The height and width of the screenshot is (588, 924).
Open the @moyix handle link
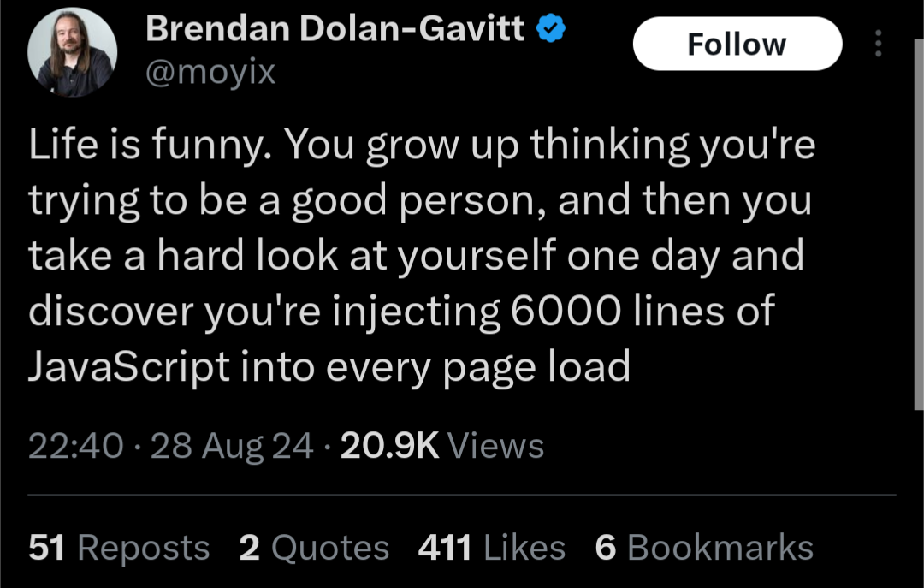click(211, 71)
